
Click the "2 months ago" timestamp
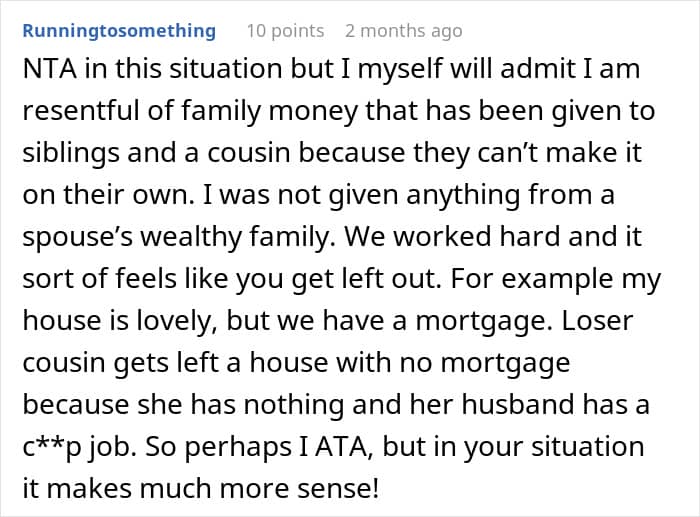point(403,31)
